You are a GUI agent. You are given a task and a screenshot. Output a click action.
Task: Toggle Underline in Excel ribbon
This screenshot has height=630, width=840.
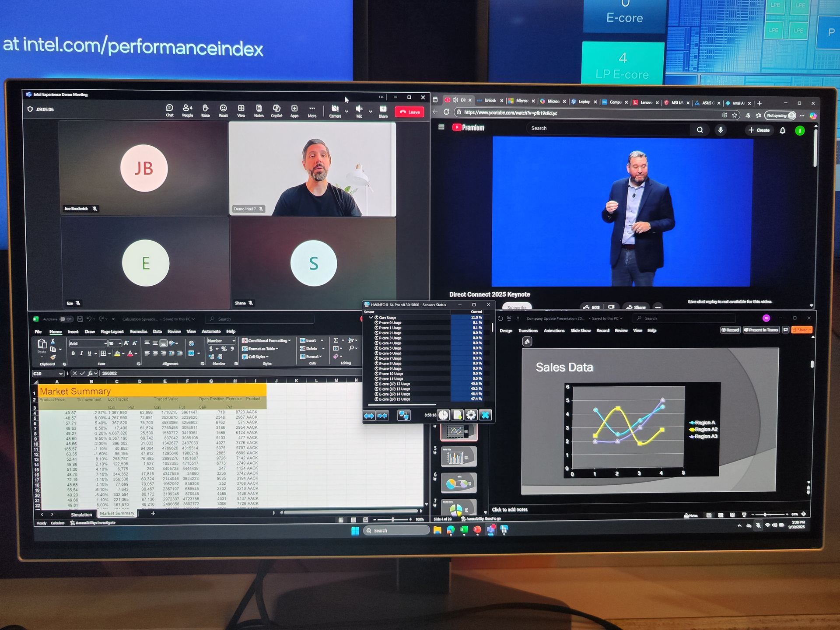(89, 353)
